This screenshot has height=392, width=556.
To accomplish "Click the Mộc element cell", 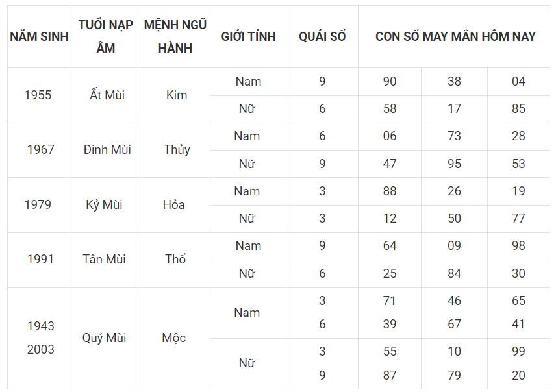I will coord(175,338).
